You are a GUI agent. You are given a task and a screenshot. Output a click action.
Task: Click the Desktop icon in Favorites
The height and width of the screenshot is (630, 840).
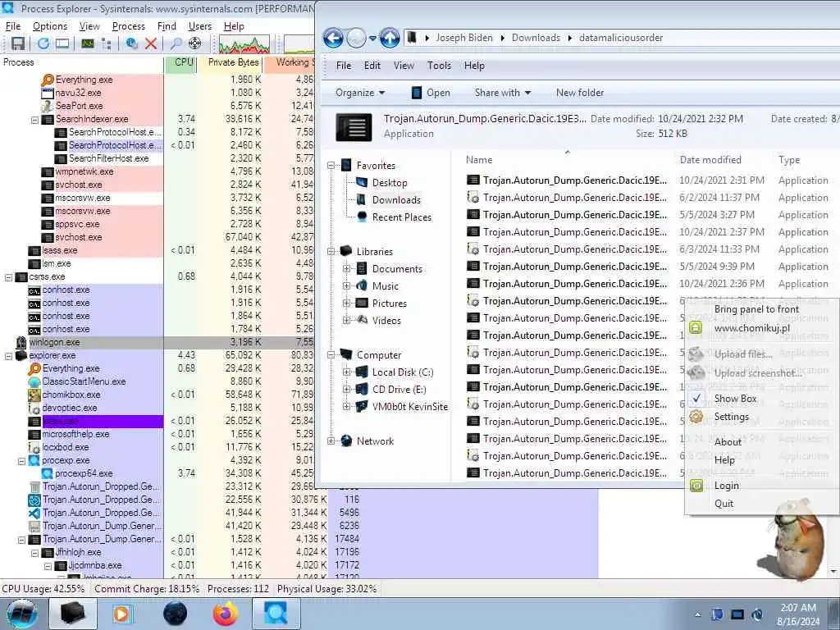click(362, 182)
